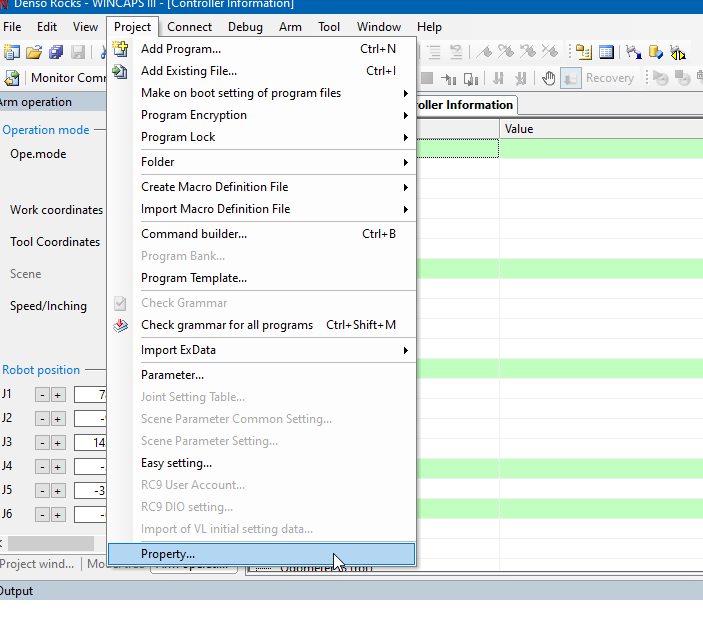The width and height of the screenshot is (703, 622).
Task: Click the Value column header
Action: point(601,129)
